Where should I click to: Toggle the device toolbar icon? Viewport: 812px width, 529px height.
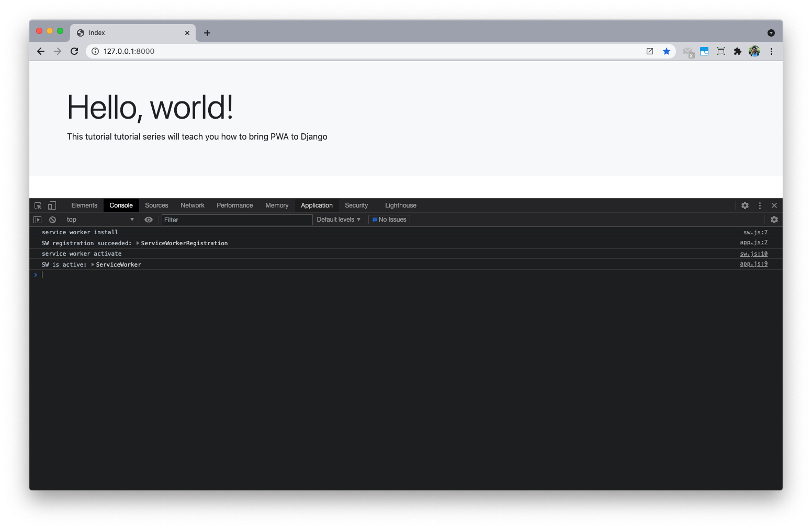click(x=52, y=205)
